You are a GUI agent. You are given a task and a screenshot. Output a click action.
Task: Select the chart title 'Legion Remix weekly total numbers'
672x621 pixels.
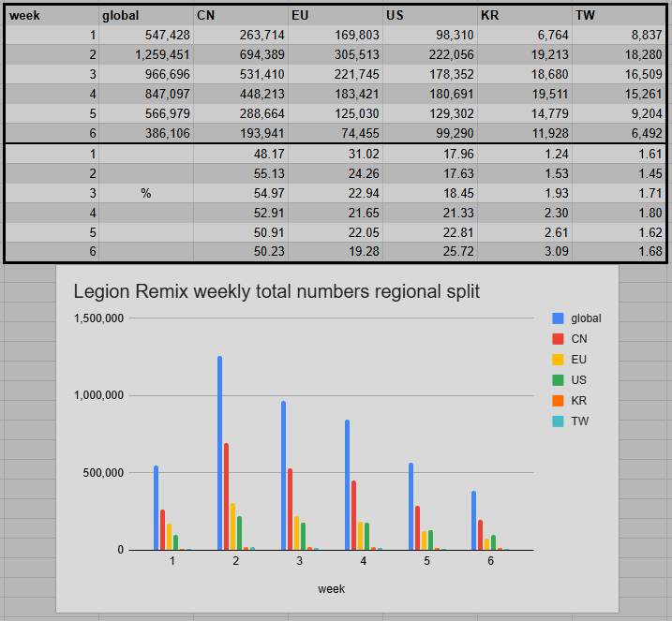276,292
